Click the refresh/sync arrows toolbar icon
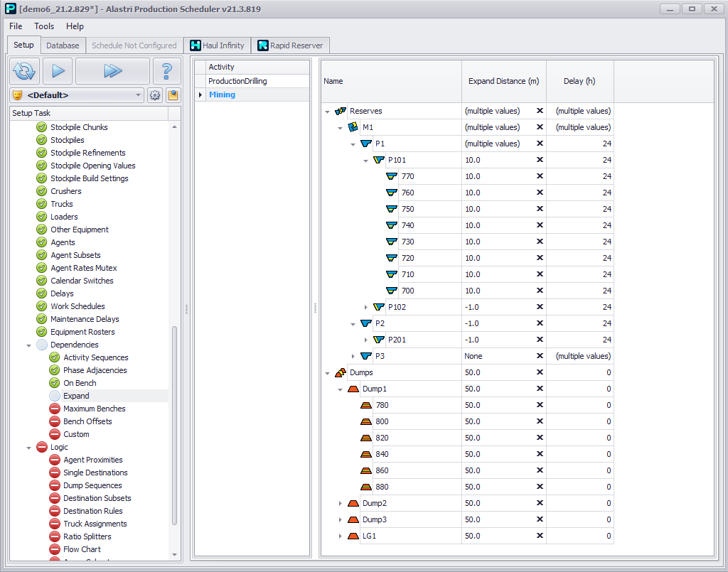Image resolution: width=728 pixels, height=572 pixels. (24, 71)
